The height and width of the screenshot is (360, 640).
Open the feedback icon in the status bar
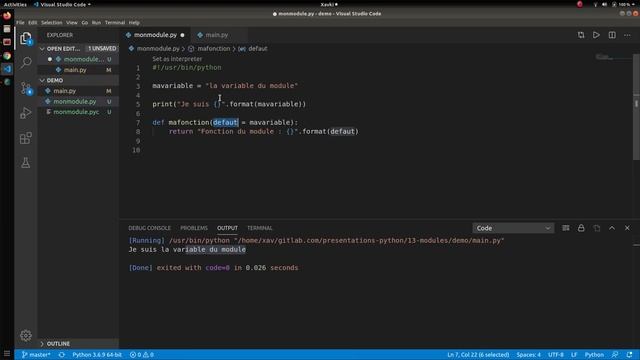(x=615, y=355)
